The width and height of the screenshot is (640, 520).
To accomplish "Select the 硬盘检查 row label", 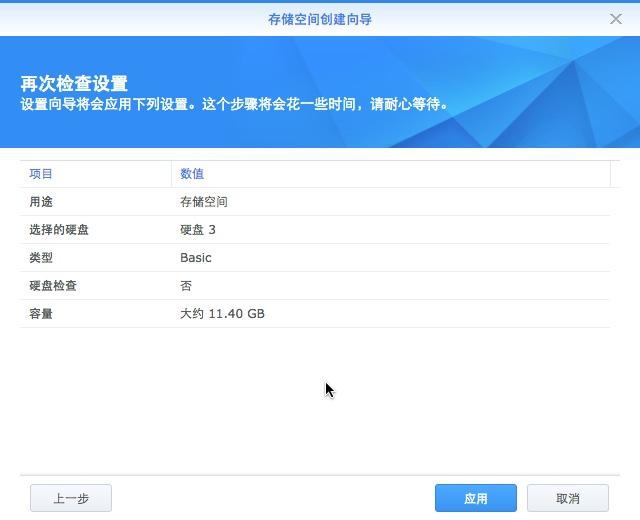I will point(53,286).
